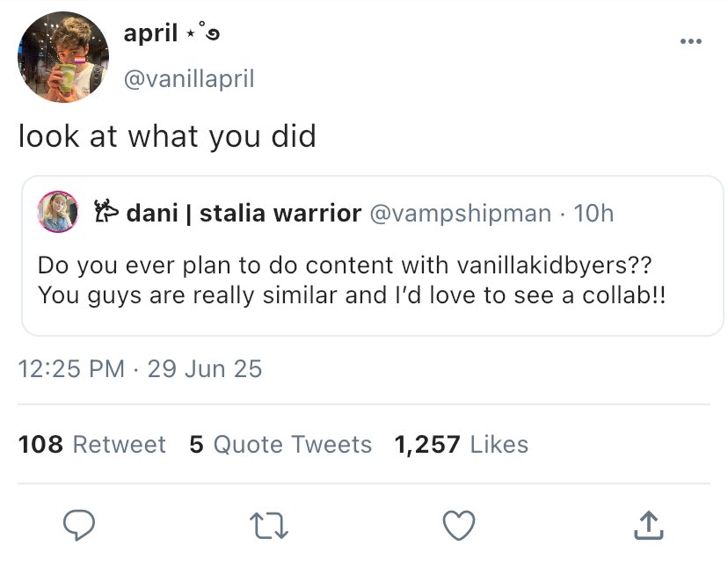
Task: Share the tweet via the upload arrow icon
Action: [646, 525]
